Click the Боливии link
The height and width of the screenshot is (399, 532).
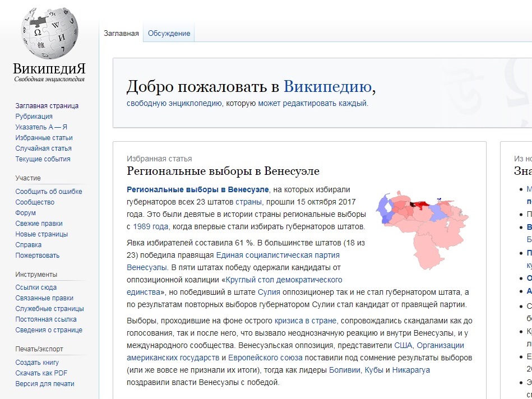(x=344, y=370)
